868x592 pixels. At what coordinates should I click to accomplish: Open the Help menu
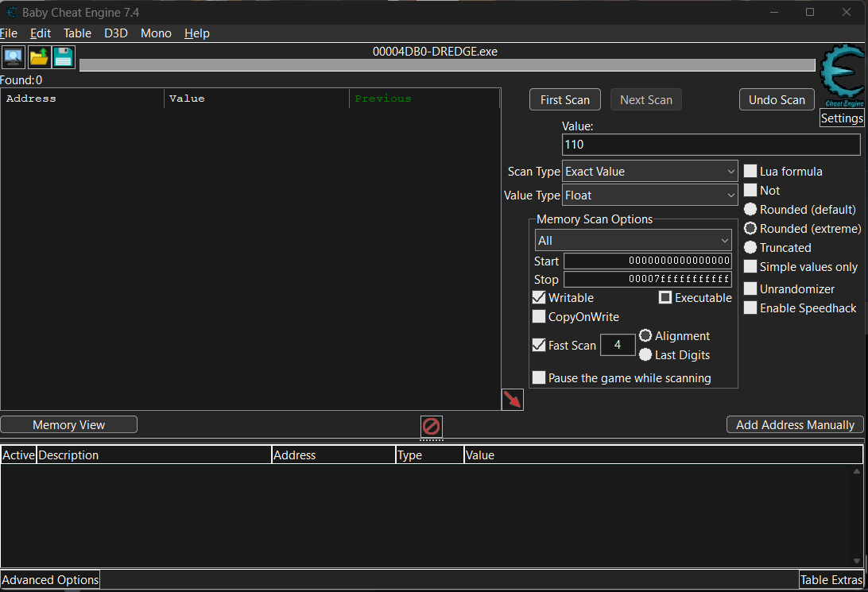(197, 33)
